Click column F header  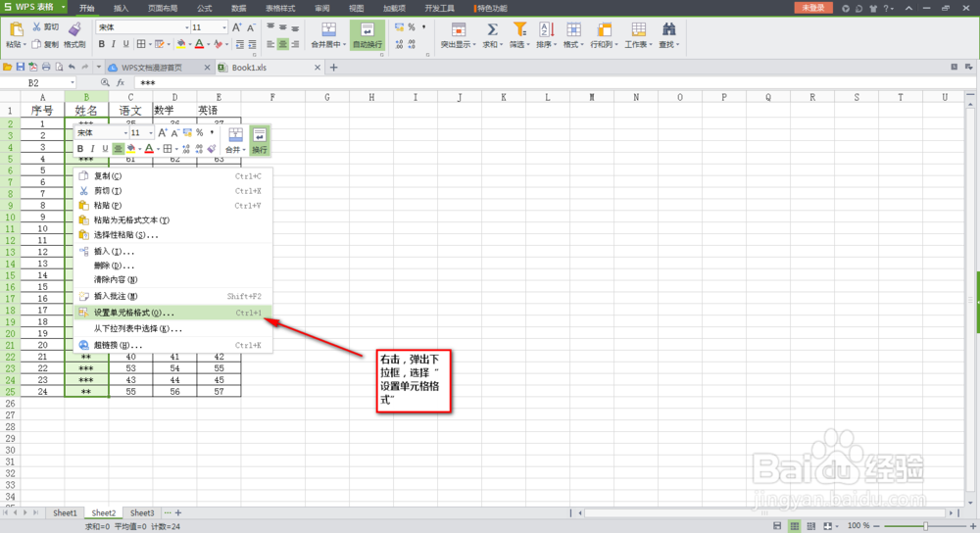(x=272, y=97)
